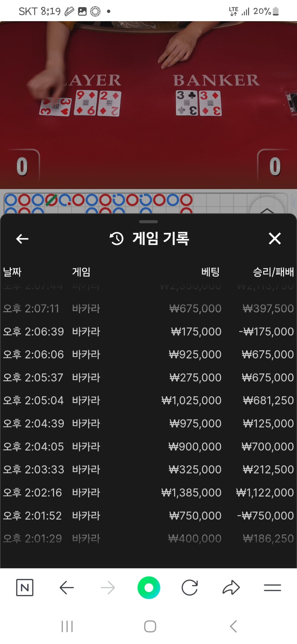Image resolution: width=297 pixels, height=644 pixels.
Task: Open record at 오후 2:04:39
Action: [148, 423]
